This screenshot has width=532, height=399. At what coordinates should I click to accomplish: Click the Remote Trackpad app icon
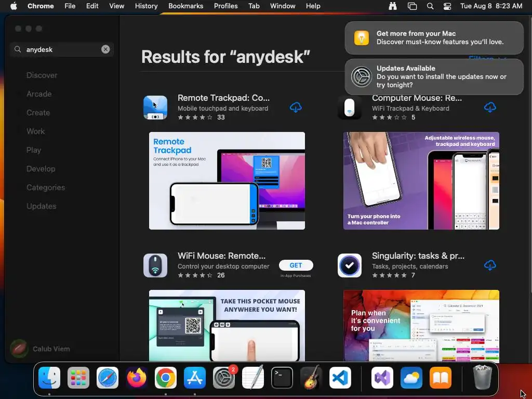click(155, 107)
